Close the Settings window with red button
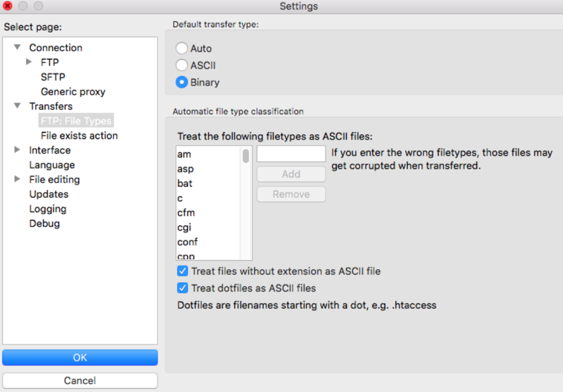Screen dimensions: 563x392 pyautogui.click(x=7, y=6)
